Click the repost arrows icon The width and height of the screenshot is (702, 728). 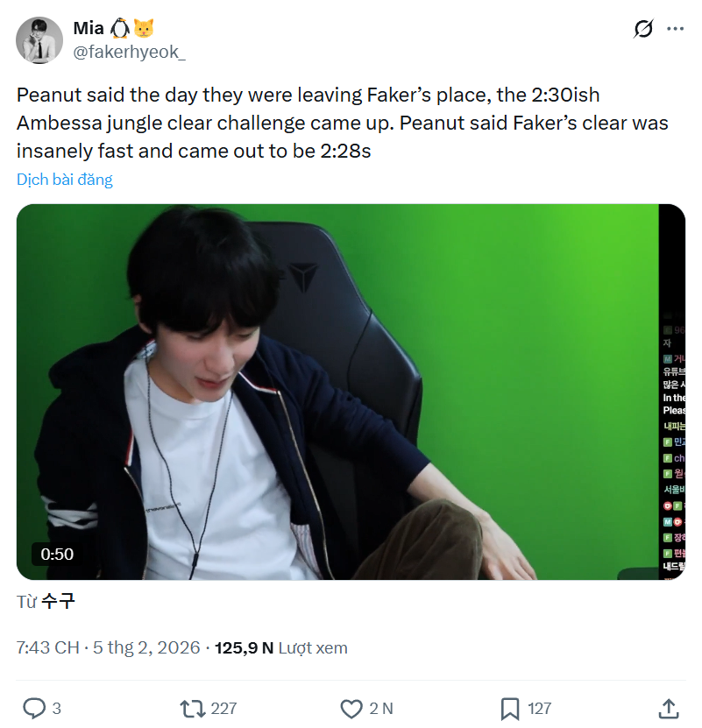coord(190,708)
